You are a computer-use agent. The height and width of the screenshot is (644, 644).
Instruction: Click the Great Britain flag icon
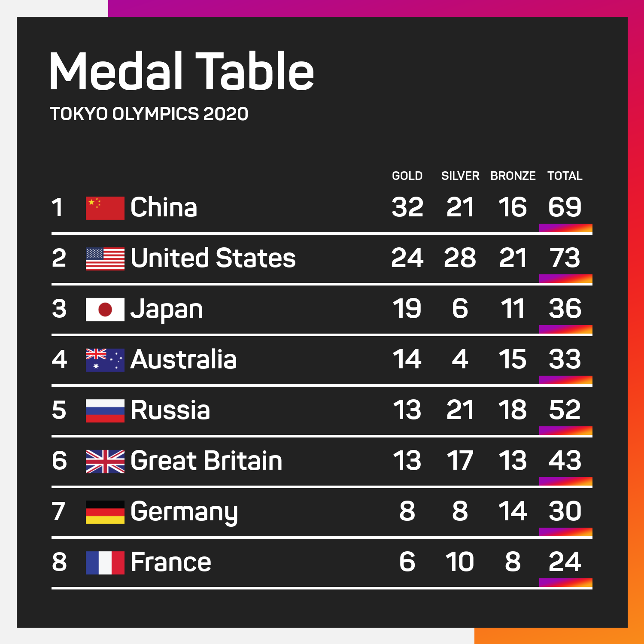pos(105,462)
